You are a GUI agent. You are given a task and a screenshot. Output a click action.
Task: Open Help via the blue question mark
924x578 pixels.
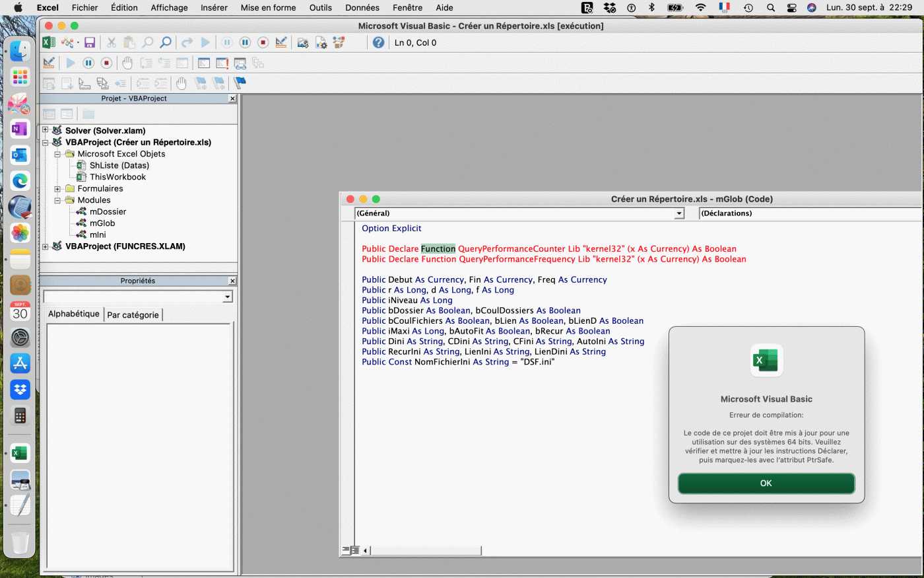click(x=378, y=42)
